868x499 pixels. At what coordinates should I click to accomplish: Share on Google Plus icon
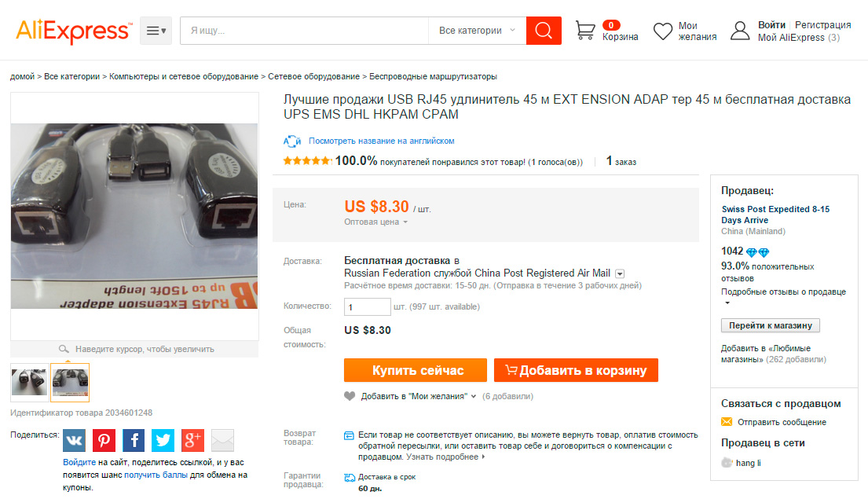[193, 440]
